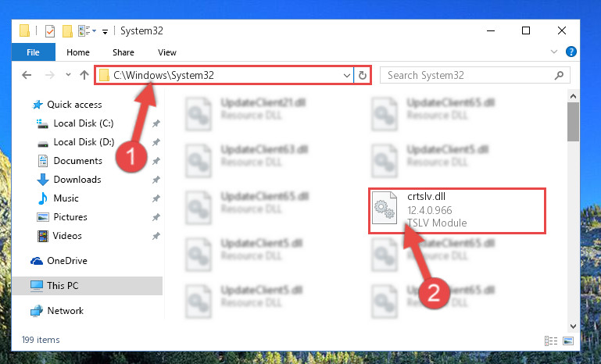Screen dimensions: 601x364
Task: Click in the Search System32 field
Action: 467,76
